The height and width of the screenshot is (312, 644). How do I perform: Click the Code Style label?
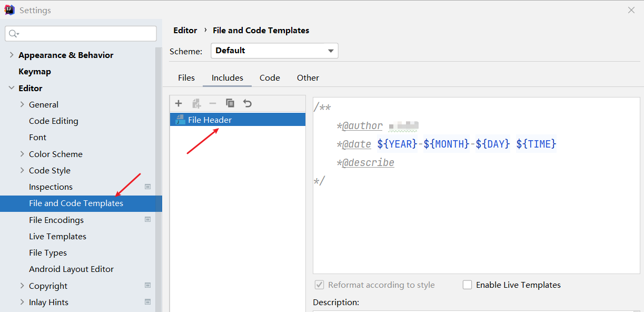point(49,170)
